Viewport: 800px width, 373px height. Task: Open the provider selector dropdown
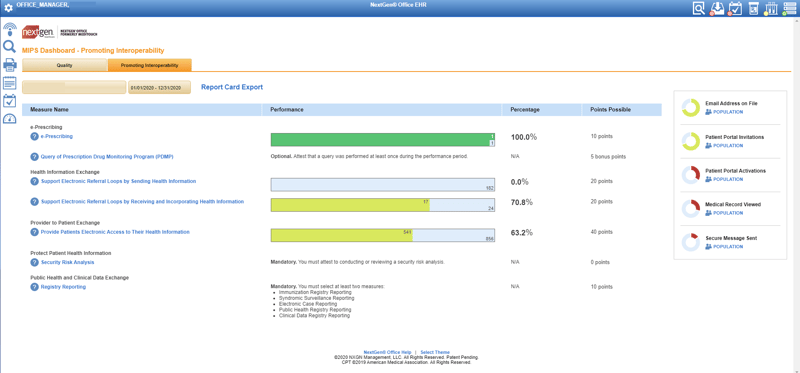tap(74, 87)
